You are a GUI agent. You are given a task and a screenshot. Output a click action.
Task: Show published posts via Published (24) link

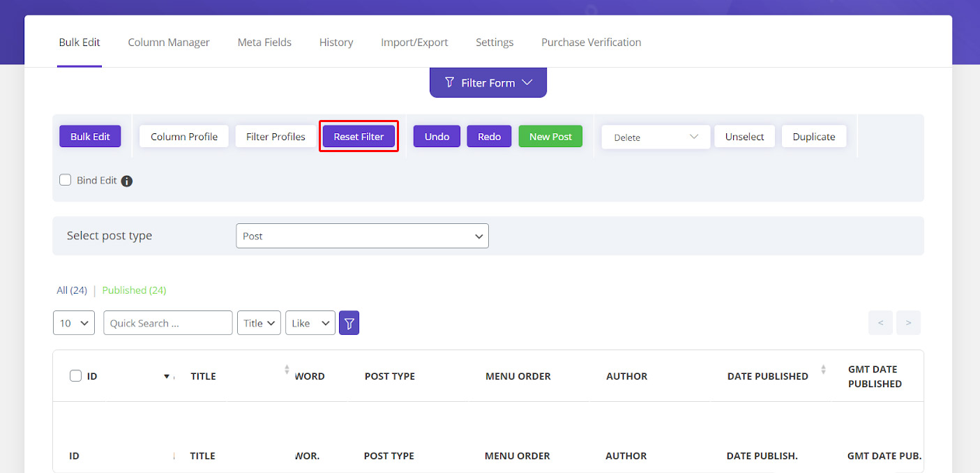click(x=134, y=290)
